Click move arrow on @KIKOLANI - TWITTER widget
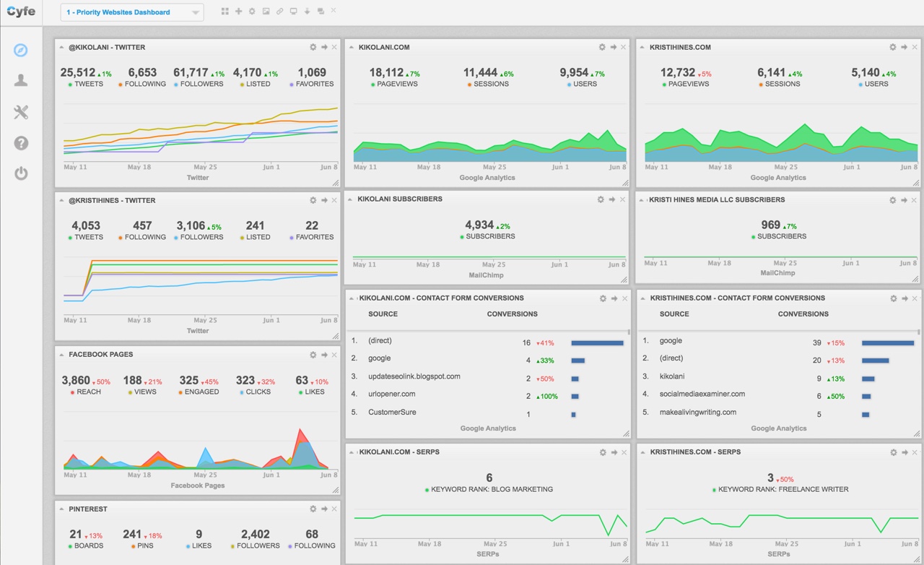The width and height of the screenshot is (924, 565). [x=324, y=47]
